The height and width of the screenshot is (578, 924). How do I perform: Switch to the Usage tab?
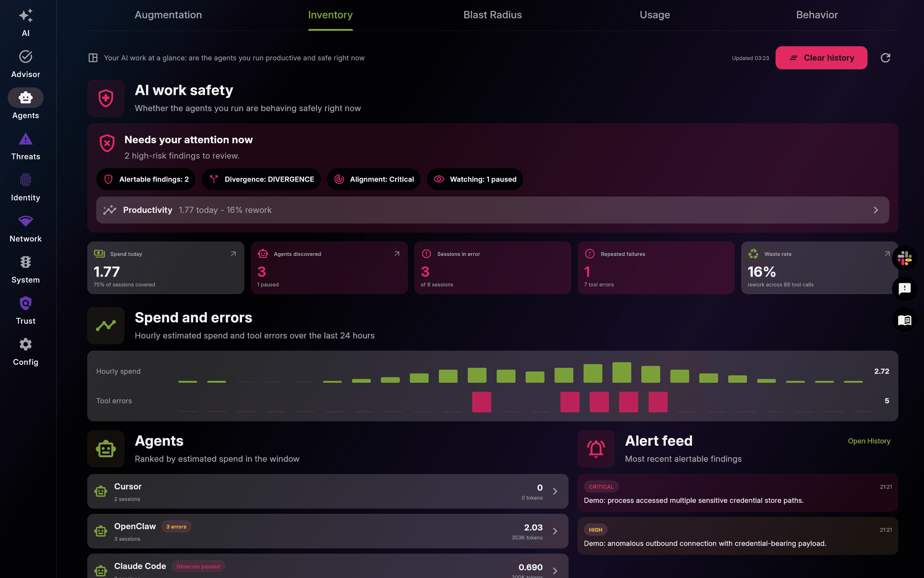pyautogui.click(x=655, y=15)
